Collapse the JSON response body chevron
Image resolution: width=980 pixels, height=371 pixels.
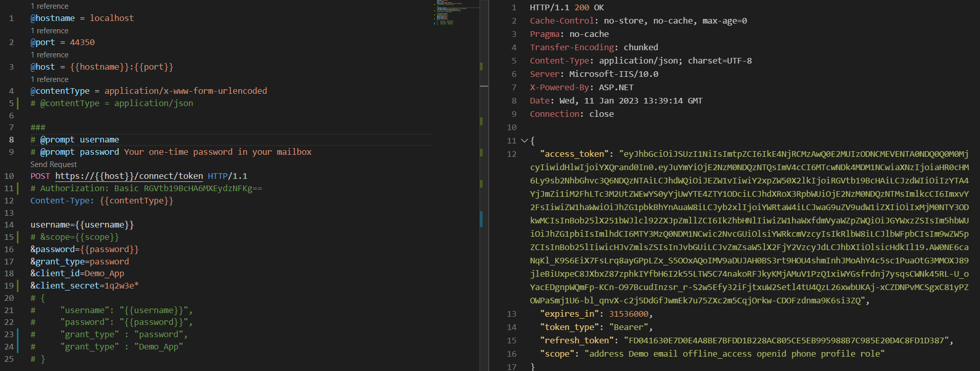(524, 140)
